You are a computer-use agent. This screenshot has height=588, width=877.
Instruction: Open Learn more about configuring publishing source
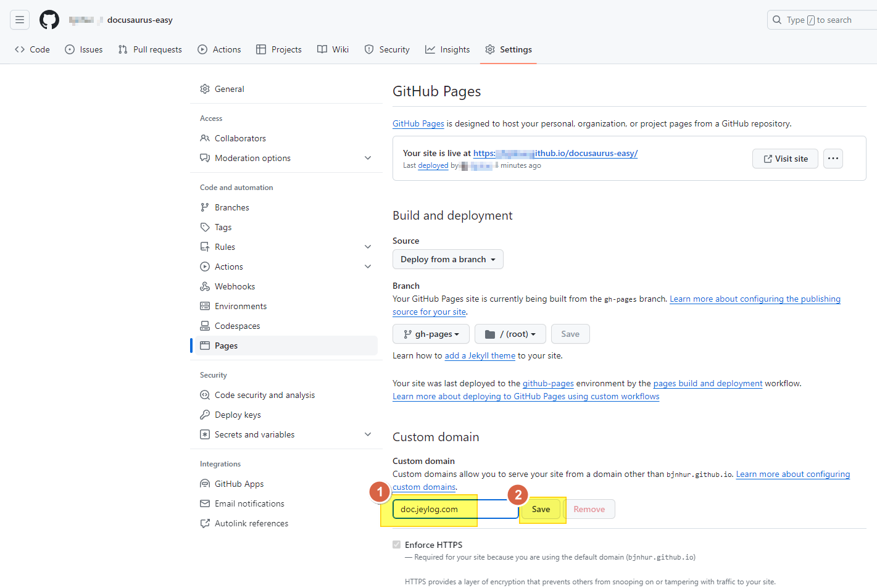[755, 299]
